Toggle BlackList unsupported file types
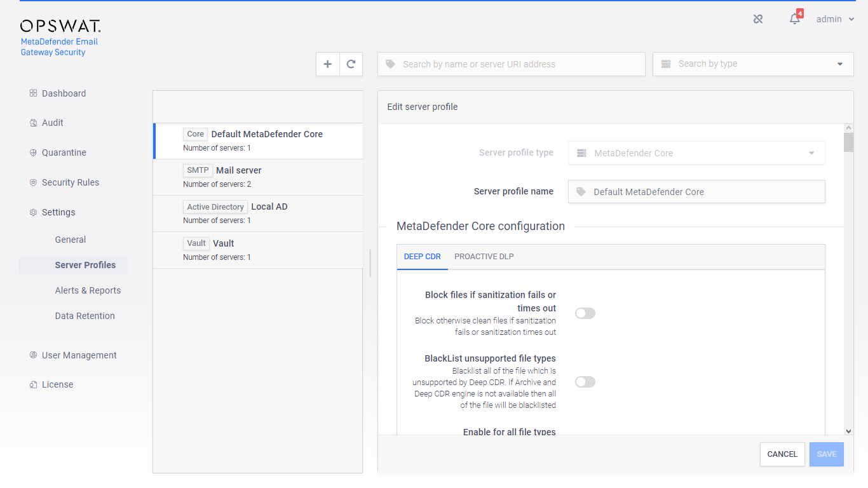868x488 pixels. click(x=585, y=382)
